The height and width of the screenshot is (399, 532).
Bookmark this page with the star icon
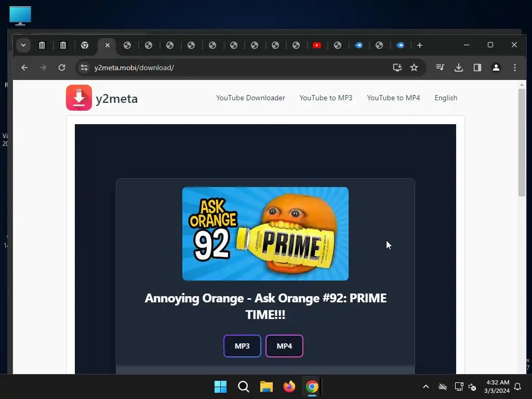(x=414, y=68)
